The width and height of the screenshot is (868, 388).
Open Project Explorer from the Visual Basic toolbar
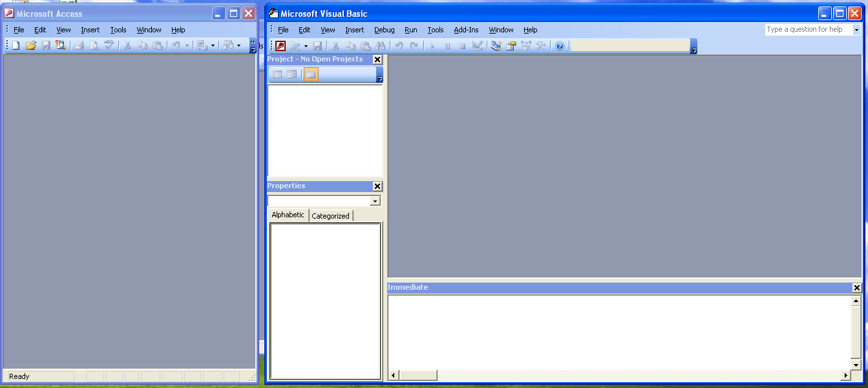pos(496,45)
